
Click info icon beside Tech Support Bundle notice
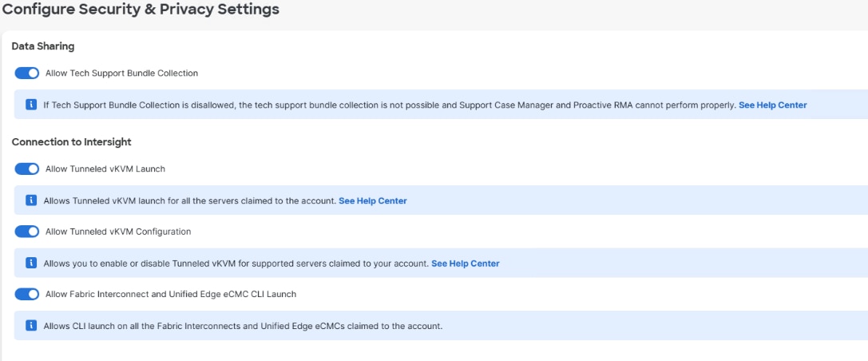(x=31, y=104)
